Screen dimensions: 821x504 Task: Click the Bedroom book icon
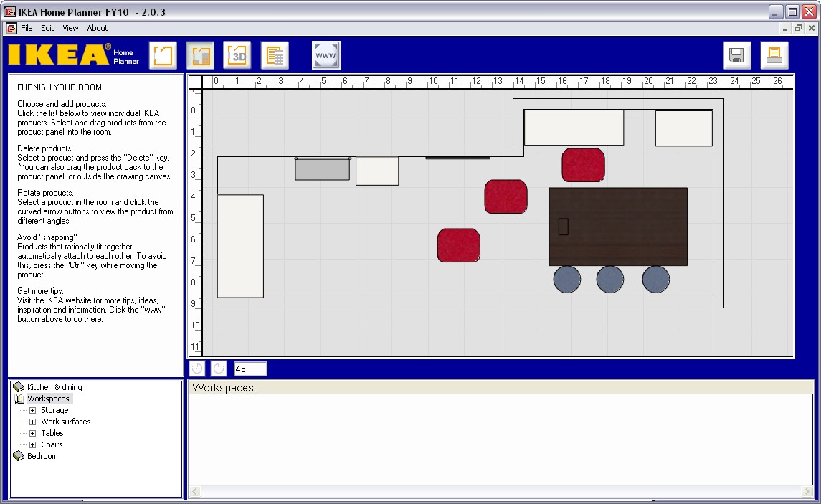[19, 456]
